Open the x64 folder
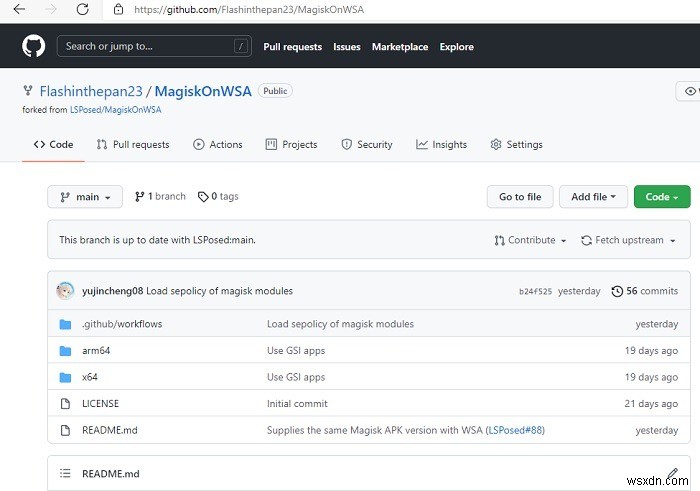This screenshot has width=700, height=491. [90, 377]
